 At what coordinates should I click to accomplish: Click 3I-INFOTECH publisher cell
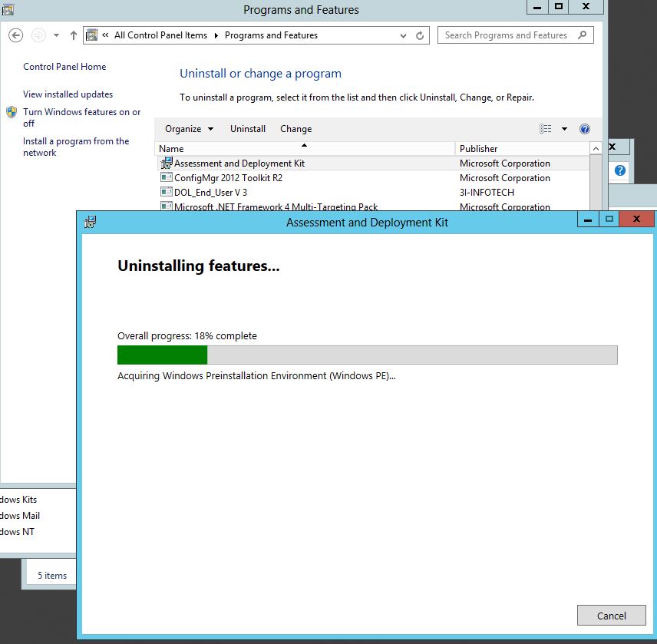487,193
